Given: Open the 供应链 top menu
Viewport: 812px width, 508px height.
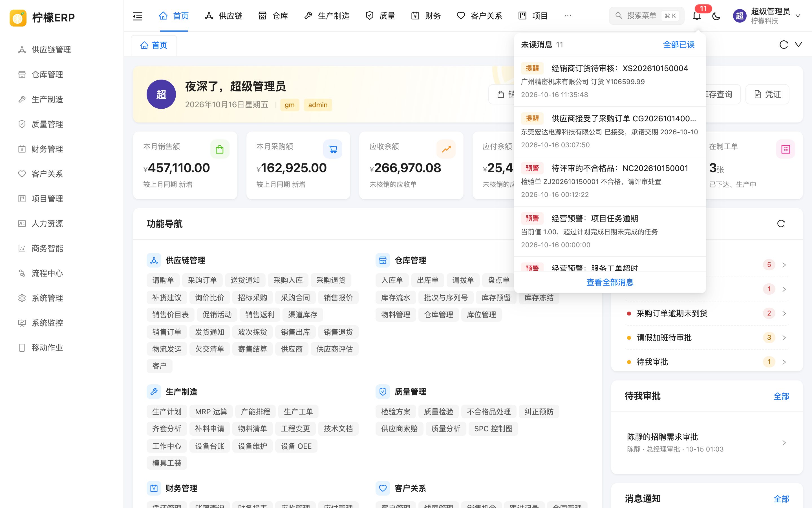Looking at the screenshot, I should tap(224, 16).
